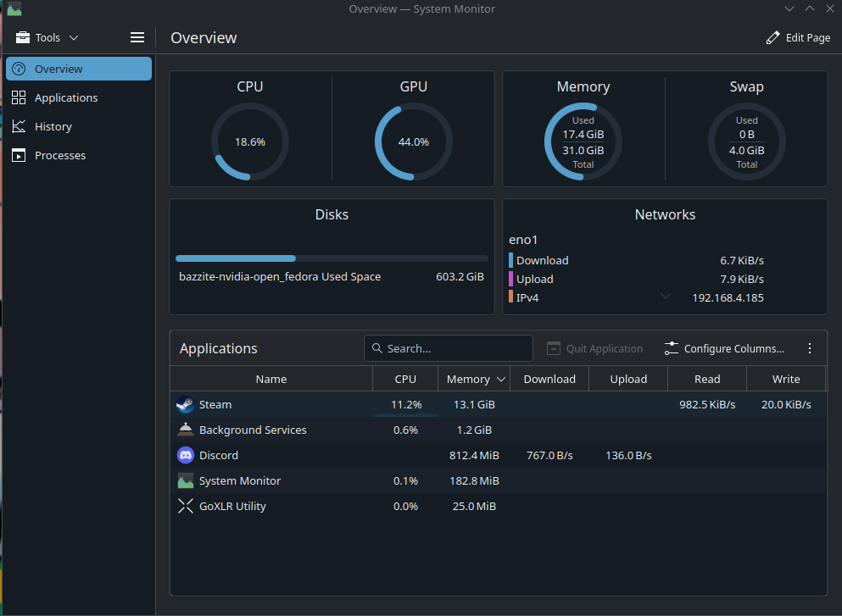This screenshot has height=616, width=842.
Task: Click the disk used space progress bar
Action: [332, 258]
